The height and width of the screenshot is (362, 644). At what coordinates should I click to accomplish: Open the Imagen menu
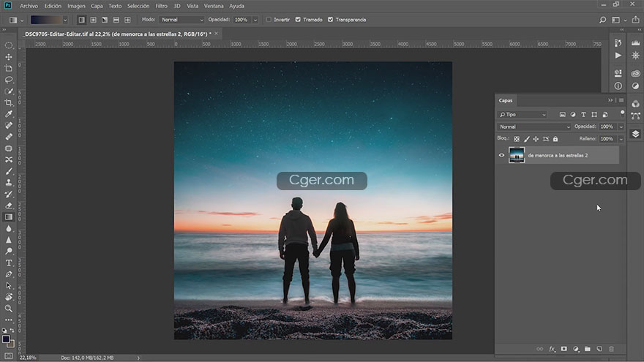76,6
